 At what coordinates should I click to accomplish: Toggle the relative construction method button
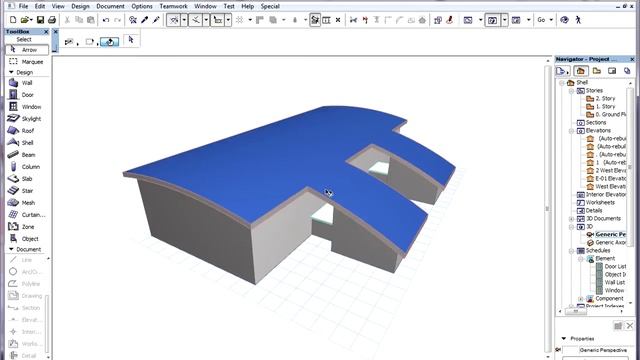tap(218, 20)
